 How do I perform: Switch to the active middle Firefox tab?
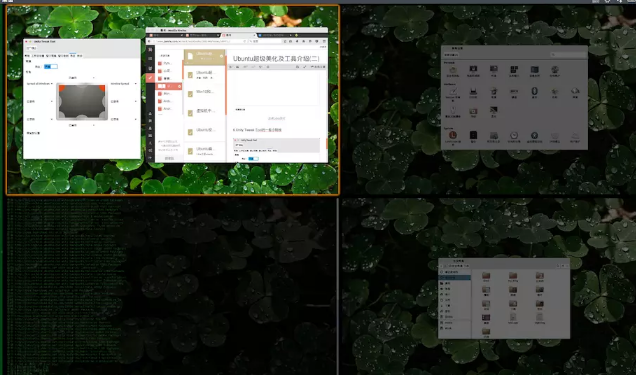tap(237, 35)
